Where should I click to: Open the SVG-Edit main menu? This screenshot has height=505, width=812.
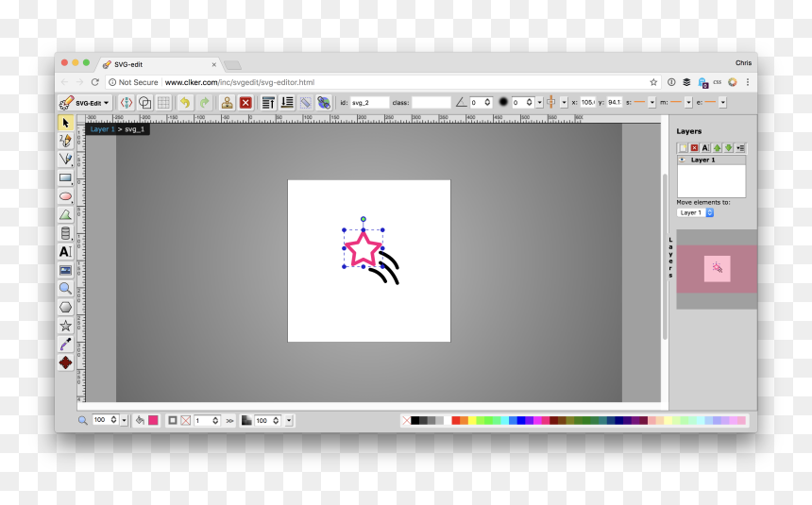84,103
